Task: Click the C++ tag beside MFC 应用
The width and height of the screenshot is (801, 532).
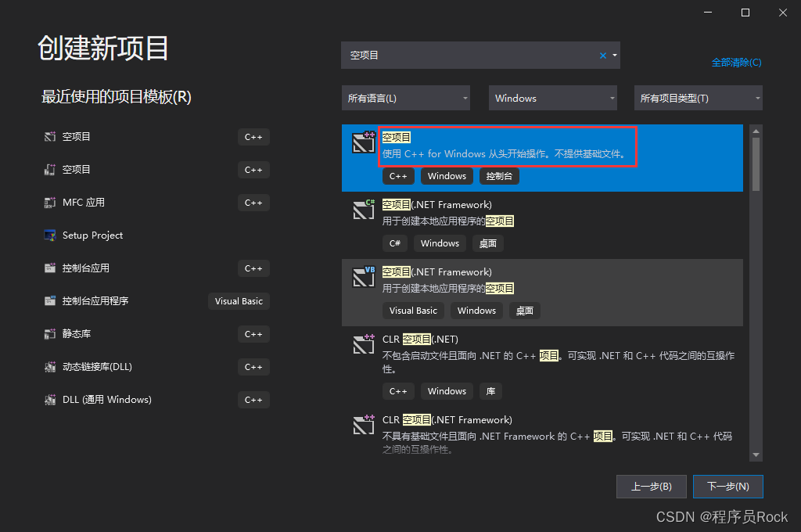Action: (x=253, y=203)
